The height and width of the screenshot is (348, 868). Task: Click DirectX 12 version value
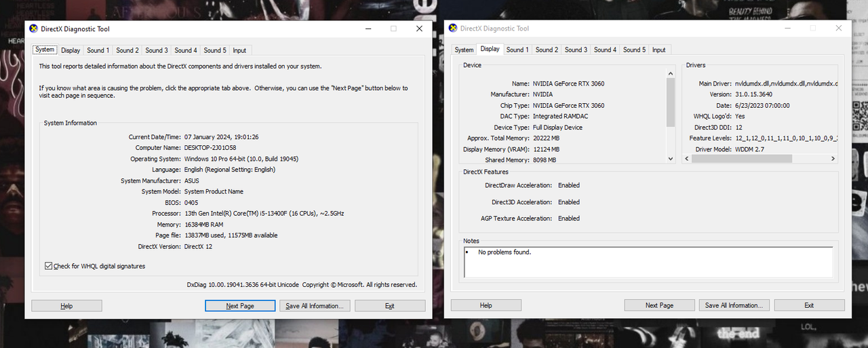198,246
